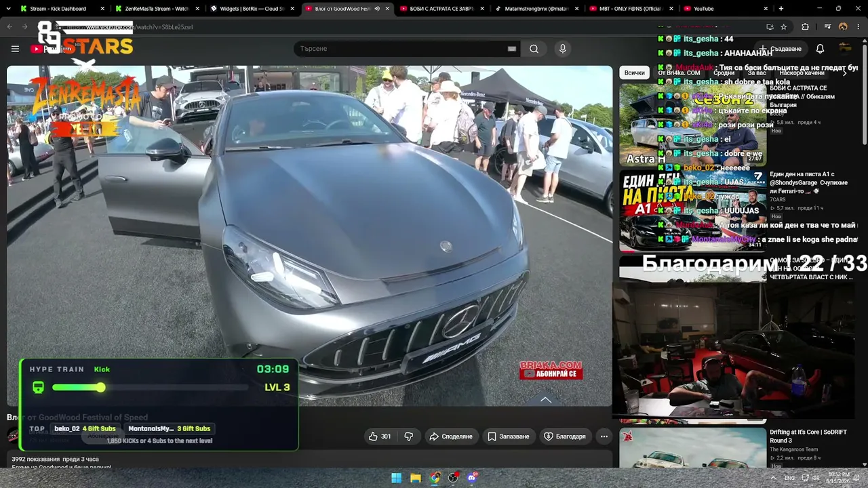Open 'Един ден на писта А1' video title
Viewport: 868px width, 488px height.
click(x=808, y=183)
